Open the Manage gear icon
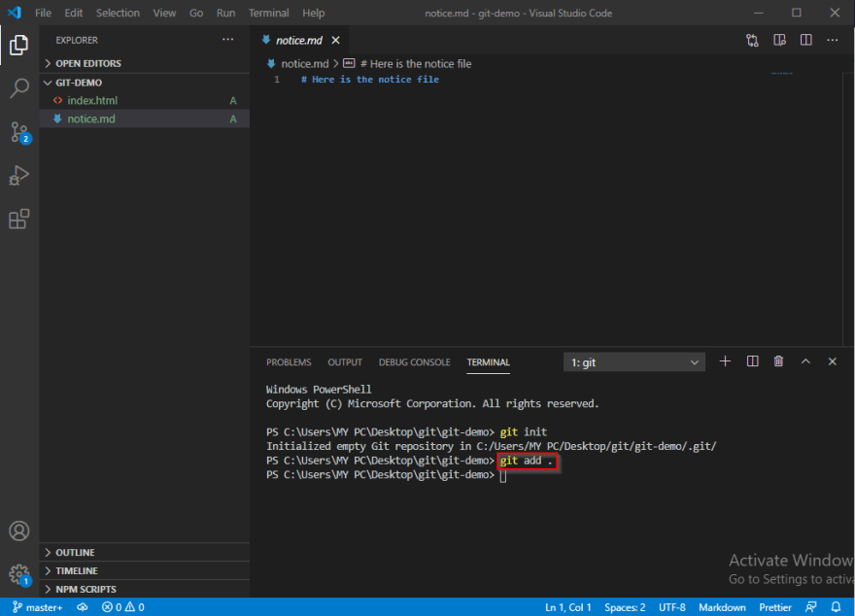Image resolution: width=855 pixels, height=616 pixels. click(x=20, y=574)
